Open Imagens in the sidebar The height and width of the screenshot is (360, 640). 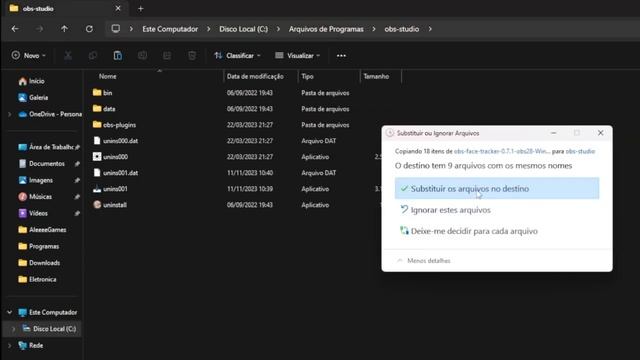click(36, 180)
